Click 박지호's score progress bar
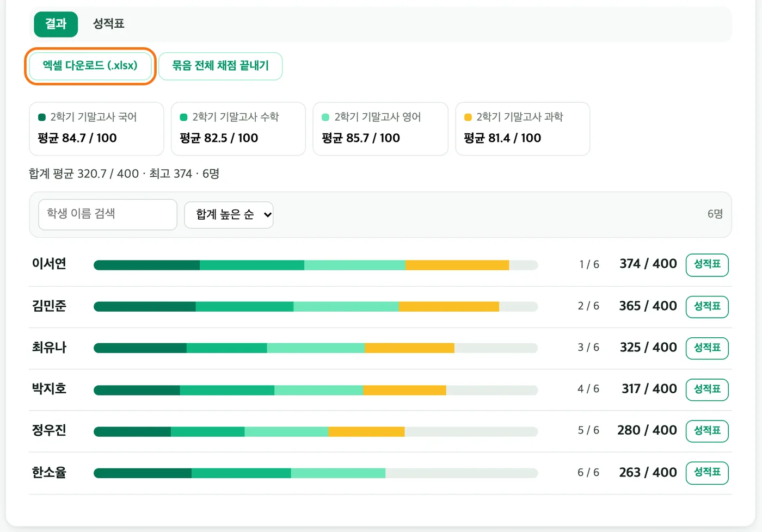The width and height of the screenshot is (762, 532). pos(316,390)
